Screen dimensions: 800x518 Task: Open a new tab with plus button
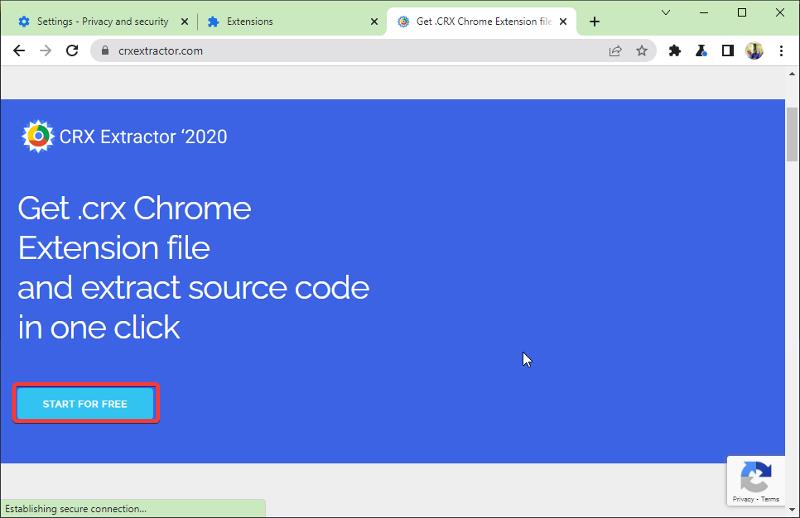point(595,21)
